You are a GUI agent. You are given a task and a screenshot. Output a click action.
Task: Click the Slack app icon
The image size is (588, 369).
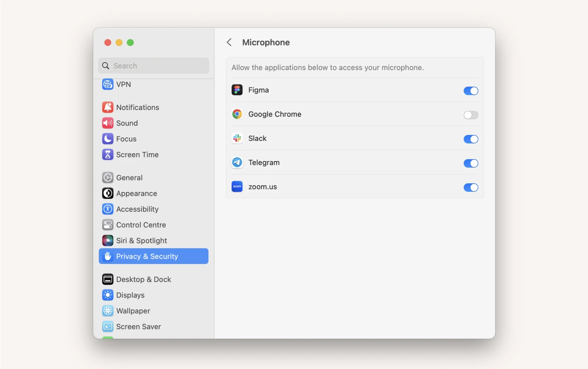237,139
